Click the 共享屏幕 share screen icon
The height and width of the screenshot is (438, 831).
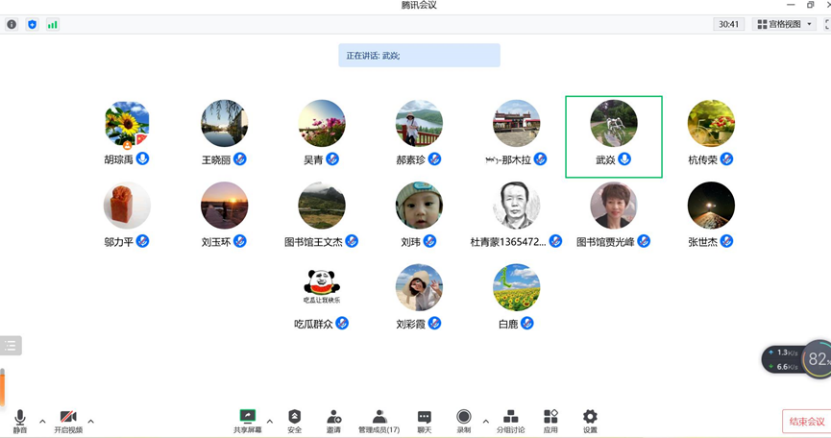pos(247,419)
